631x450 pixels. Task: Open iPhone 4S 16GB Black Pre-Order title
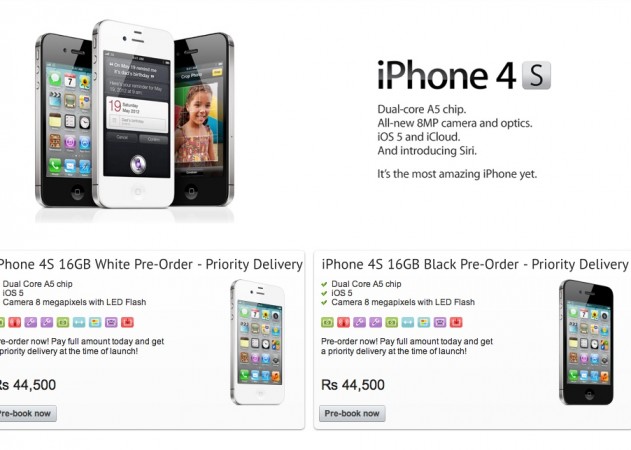pyautogui.click(x=475, y=264)
